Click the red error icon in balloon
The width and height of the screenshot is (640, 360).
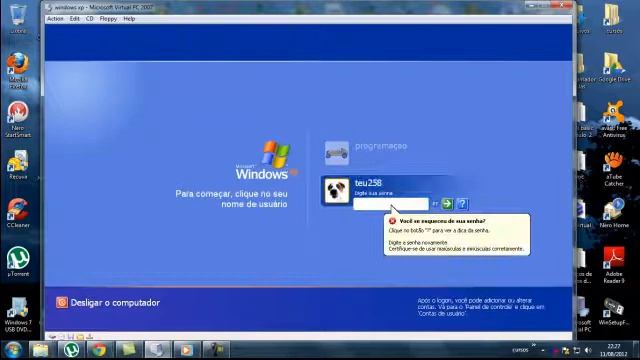pos(392,221)
